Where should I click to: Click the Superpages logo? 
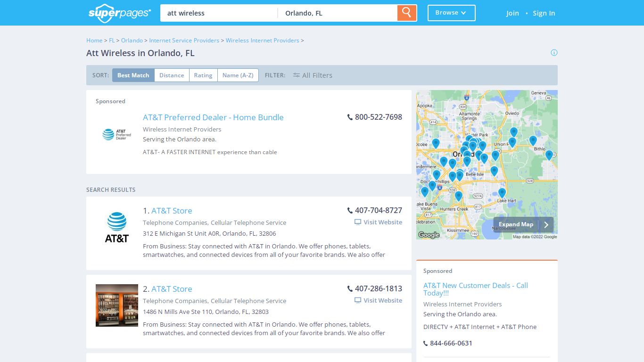pos(120,13)
